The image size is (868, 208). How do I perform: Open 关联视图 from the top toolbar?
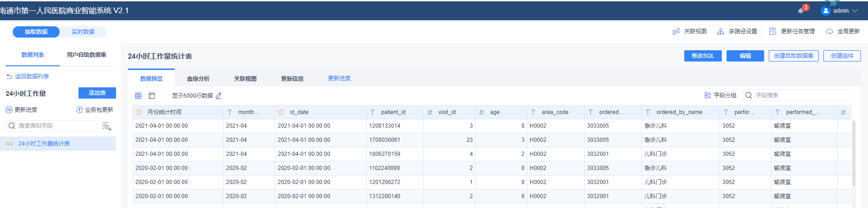point(690,31)
